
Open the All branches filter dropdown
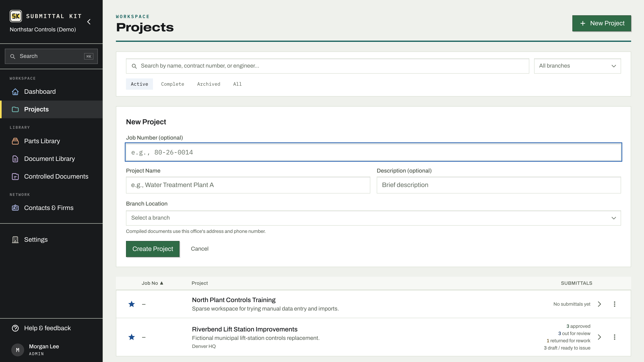coord(577,66)
